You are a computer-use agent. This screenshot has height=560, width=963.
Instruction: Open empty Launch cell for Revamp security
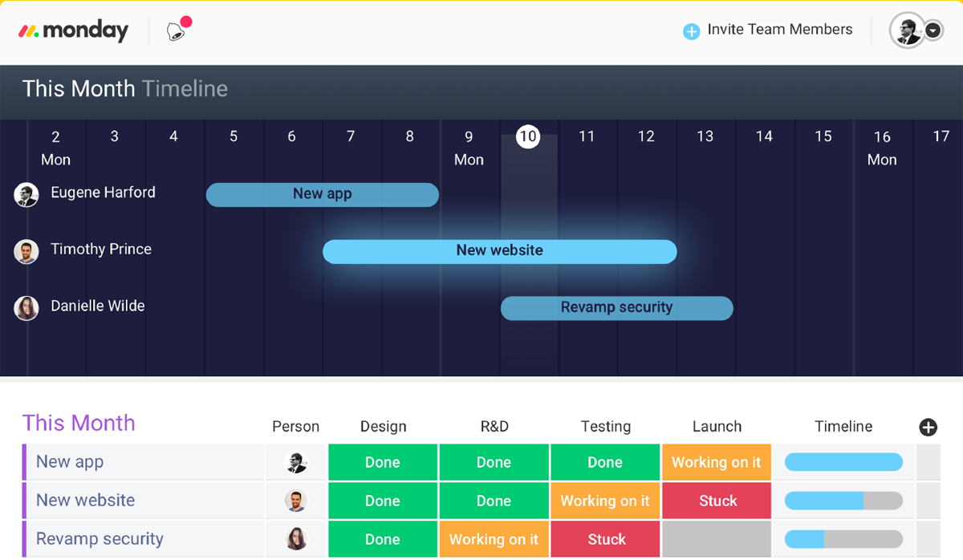pos(716,539)
